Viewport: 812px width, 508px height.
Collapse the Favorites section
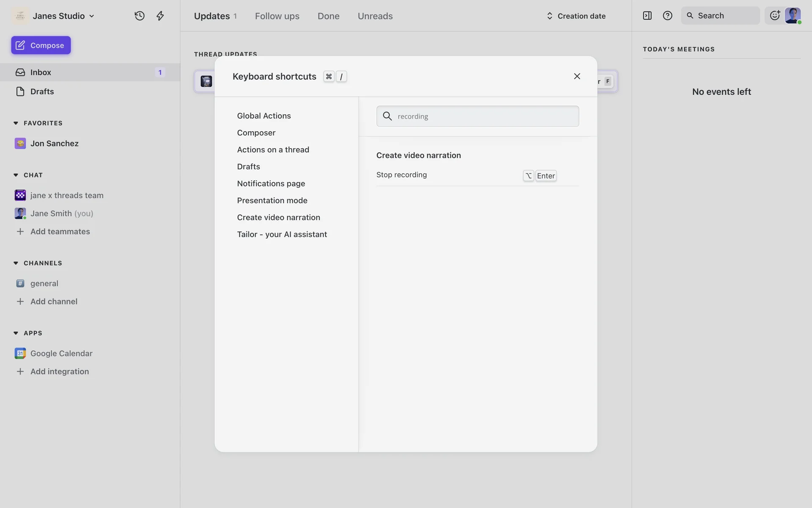point(16,123)
